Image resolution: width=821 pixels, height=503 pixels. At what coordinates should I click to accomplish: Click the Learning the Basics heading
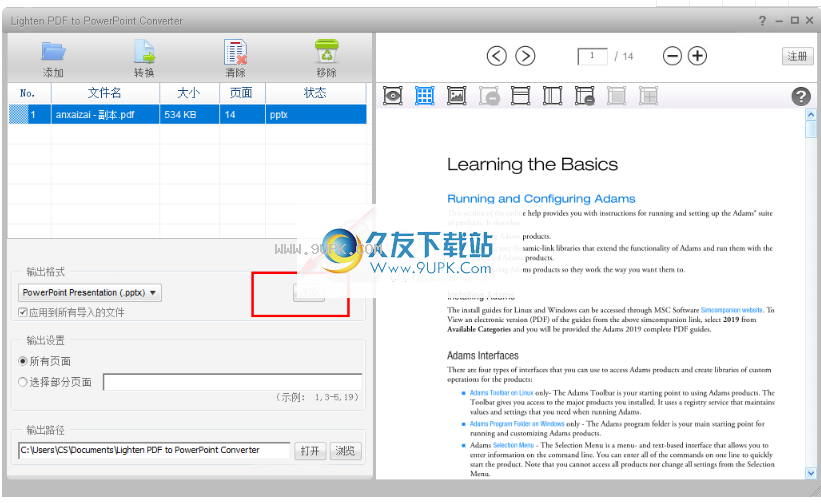pyautogui.click(x=532, y=164)
